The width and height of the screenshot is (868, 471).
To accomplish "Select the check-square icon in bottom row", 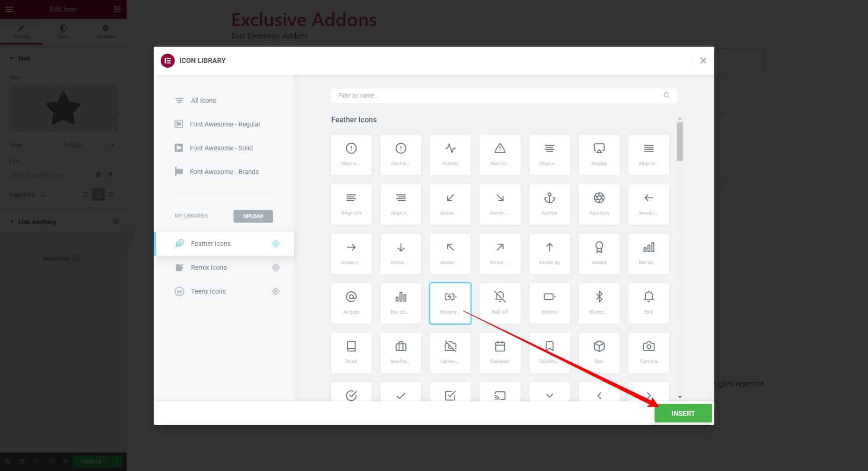I will pos(450,392).
